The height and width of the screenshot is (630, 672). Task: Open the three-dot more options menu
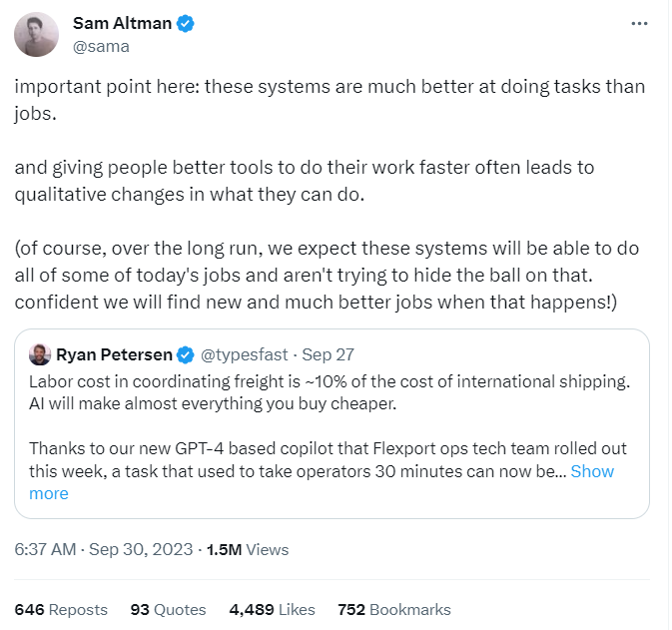[639, 25]
